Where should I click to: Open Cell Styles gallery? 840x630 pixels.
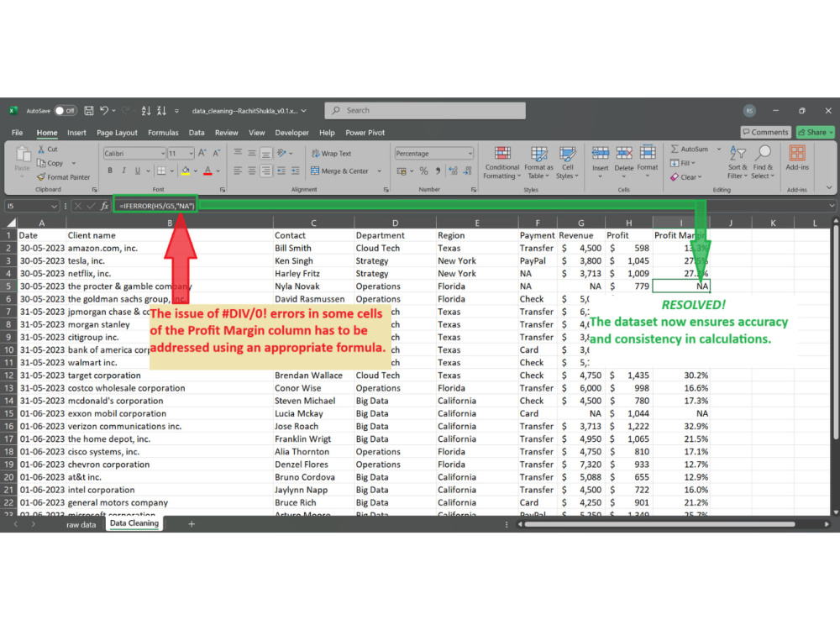[567, 163]
